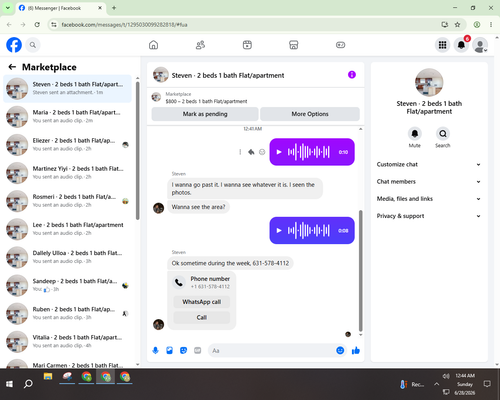Go to the Home feed icon
This screenshot has width=500, height=400.
click(153, 45)
